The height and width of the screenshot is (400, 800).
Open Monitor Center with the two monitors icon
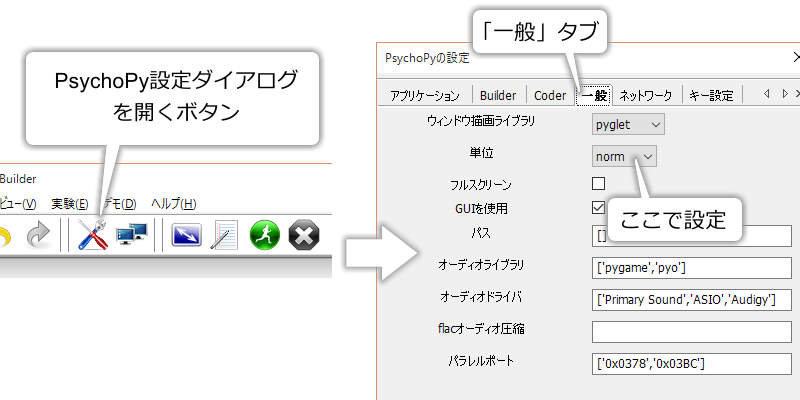click(x=131, y=235)
